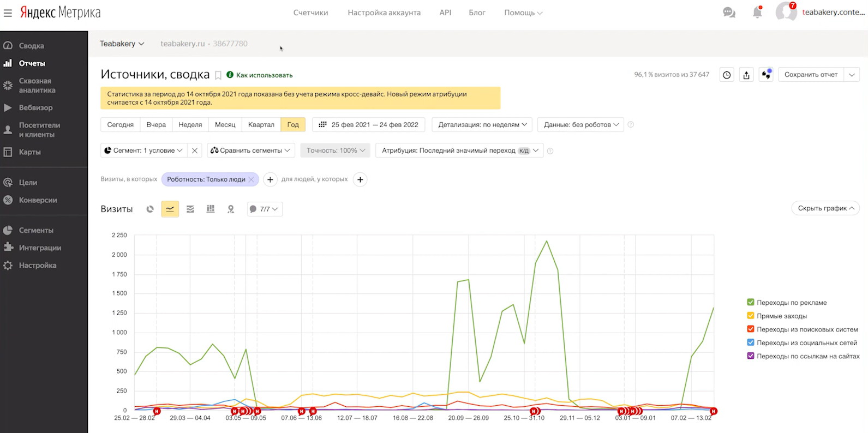Open the Teabakery counter dropdown

(x=122, y=44)
